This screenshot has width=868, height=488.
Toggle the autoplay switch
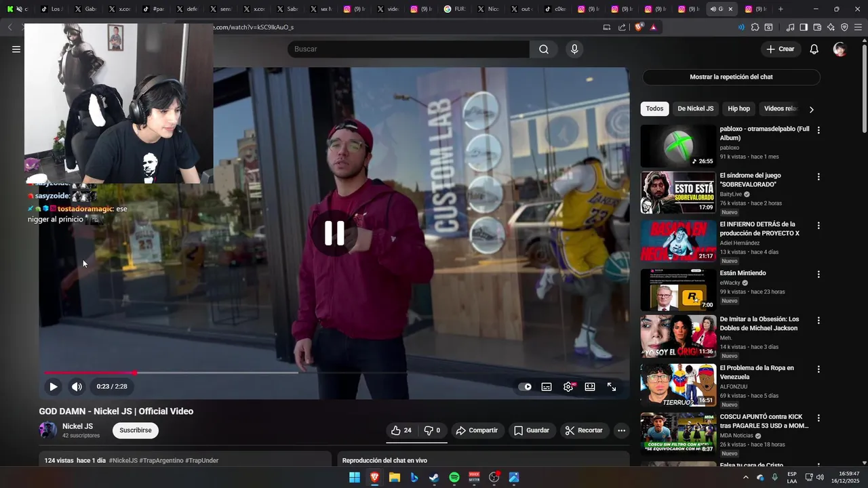click(x=525, y=386)
